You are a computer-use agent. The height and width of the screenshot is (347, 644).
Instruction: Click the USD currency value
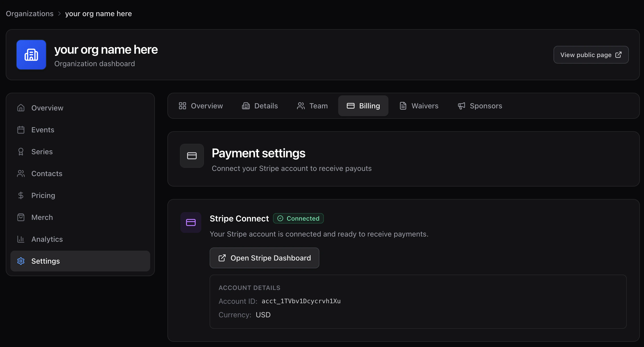[263, 315]
